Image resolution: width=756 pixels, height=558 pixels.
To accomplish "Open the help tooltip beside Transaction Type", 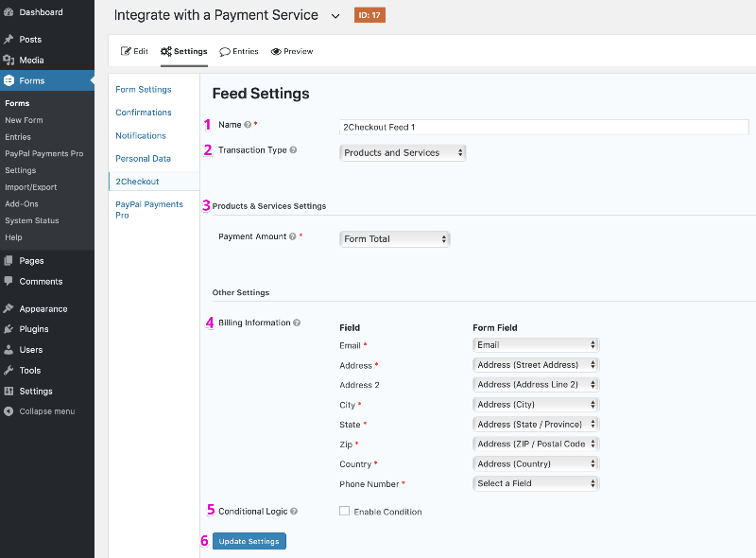I will point(292,151).
